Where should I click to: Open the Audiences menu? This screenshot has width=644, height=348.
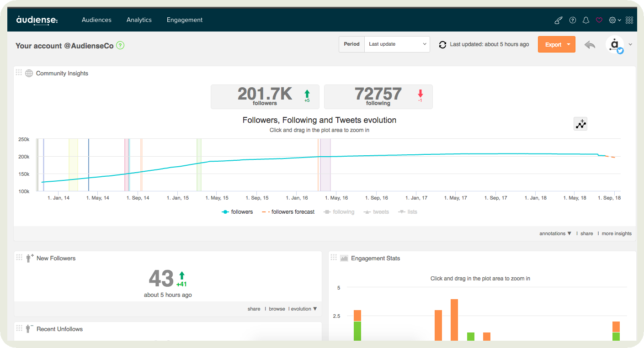click(x=96, y=20)
